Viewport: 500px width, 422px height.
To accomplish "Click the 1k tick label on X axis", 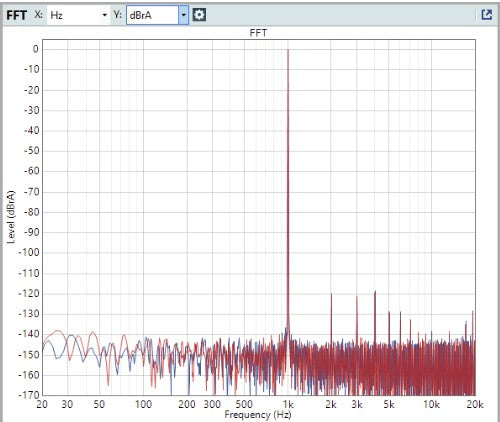I will [x=288, y=404].
